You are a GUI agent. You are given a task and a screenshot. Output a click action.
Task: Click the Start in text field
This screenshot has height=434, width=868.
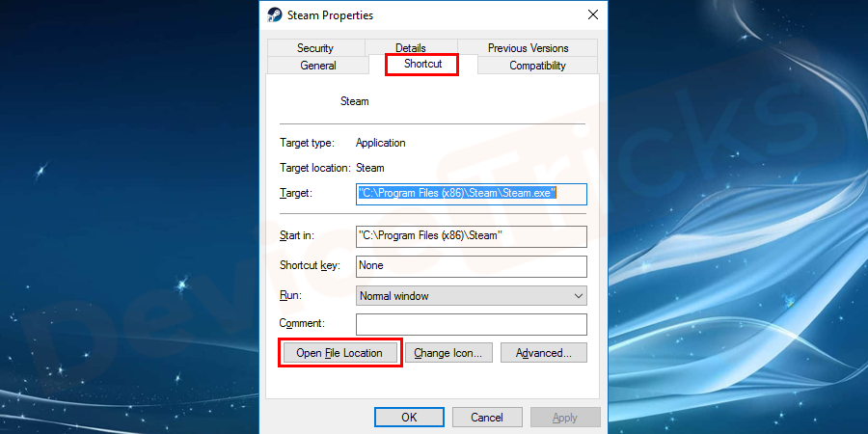[471, 236]
